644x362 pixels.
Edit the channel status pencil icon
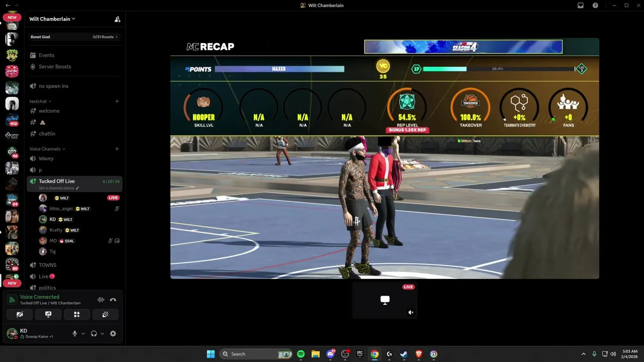[77, 188]
